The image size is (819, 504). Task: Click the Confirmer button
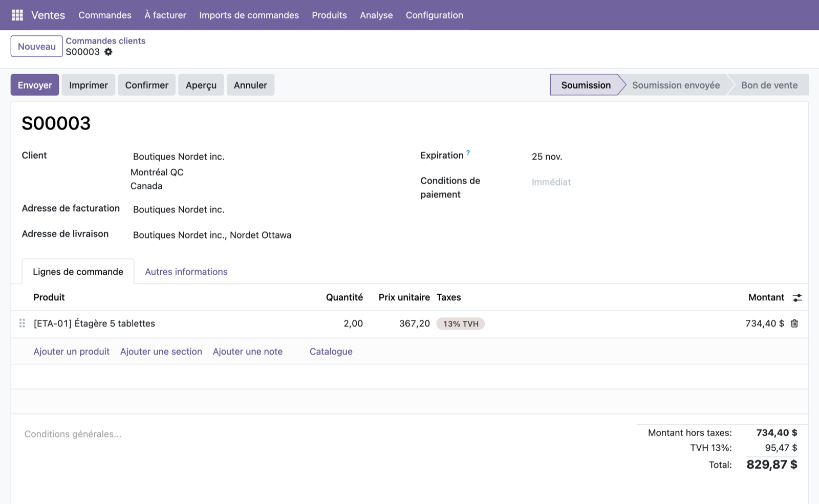pyautogui.click(x=147, y=85)
